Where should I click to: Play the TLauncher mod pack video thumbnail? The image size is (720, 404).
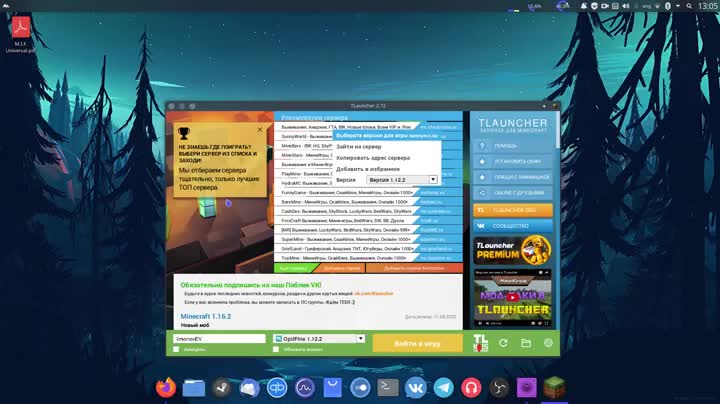[x=512, y=298]
